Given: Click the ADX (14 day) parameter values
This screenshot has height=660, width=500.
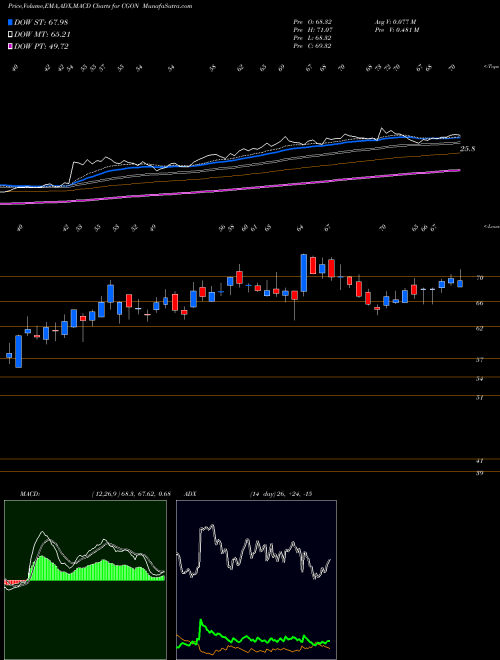Looking at the screenshot, I should pos(281,494).
